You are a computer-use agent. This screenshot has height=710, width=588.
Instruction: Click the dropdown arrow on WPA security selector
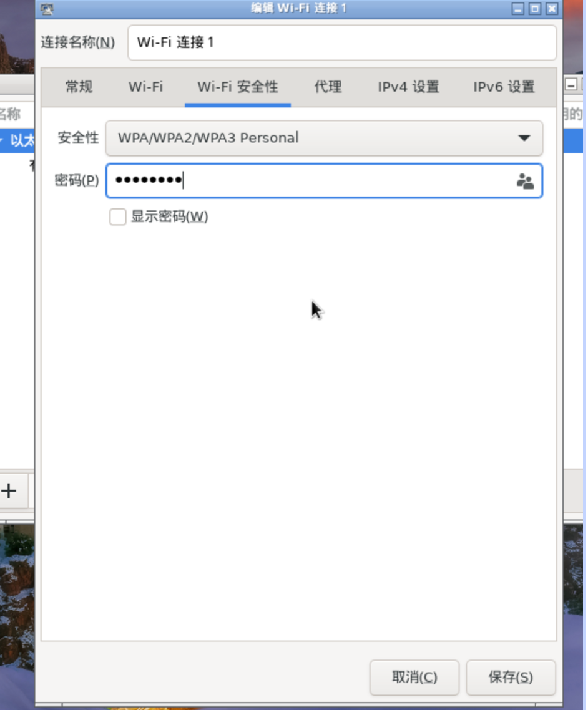[x=525, y=138]
